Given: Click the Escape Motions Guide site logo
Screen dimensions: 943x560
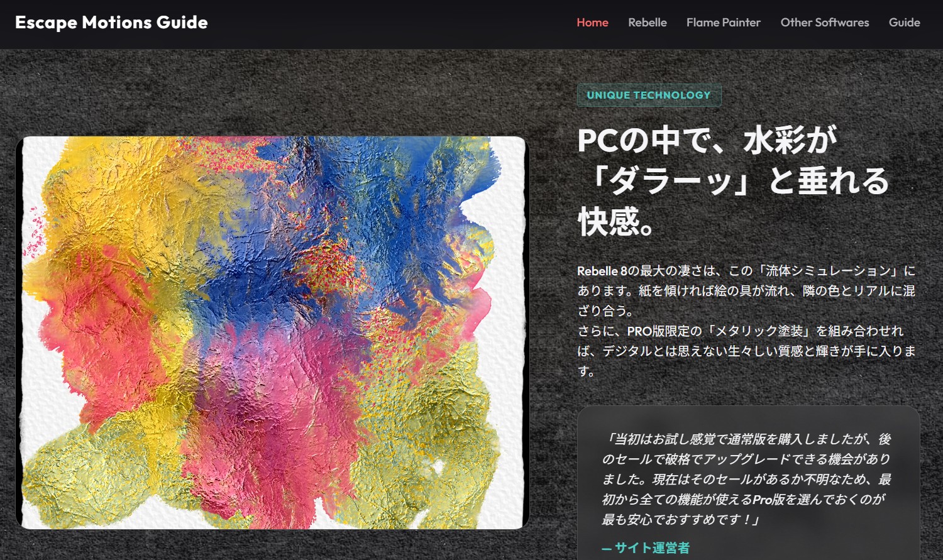Looking at the screenshot, I should (x=112, y=23).
